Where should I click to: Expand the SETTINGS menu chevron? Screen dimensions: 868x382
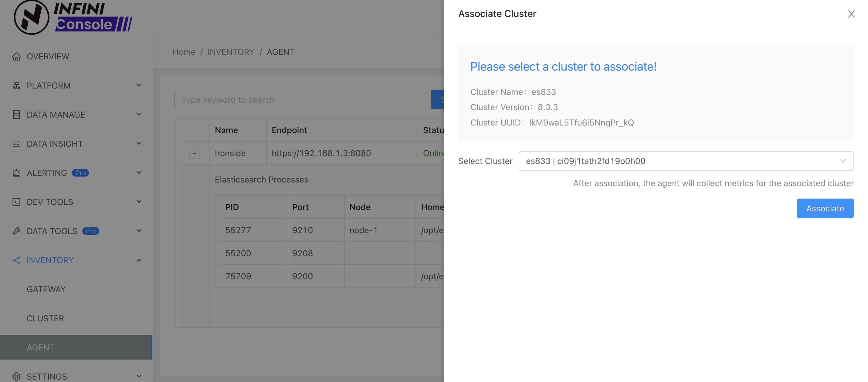click(x=139, y=376)
